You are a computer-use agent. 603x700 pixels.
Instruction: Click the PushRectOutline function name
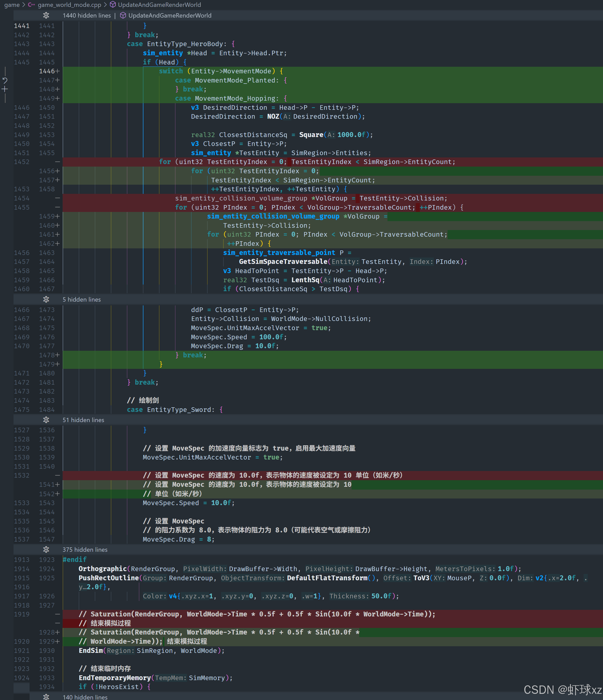[109, 578]
